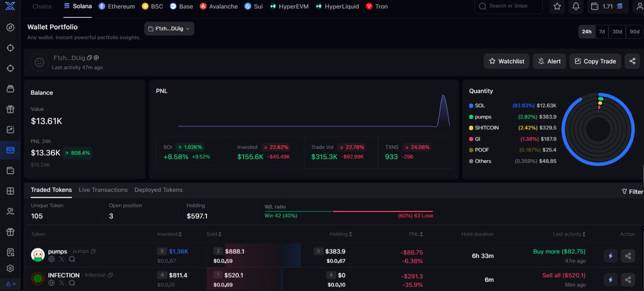Switch to Ethereum chain
The image size is (644, 291).
(x=116, y=6)
